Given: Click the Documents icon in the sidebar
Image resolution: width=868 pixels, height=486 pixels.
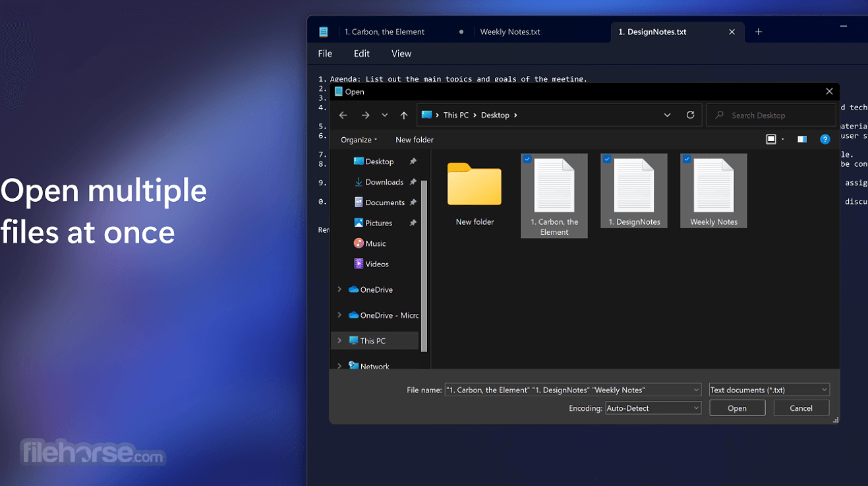Looking at the screenshot, I should pyautogui.click(x=359, y=202).
